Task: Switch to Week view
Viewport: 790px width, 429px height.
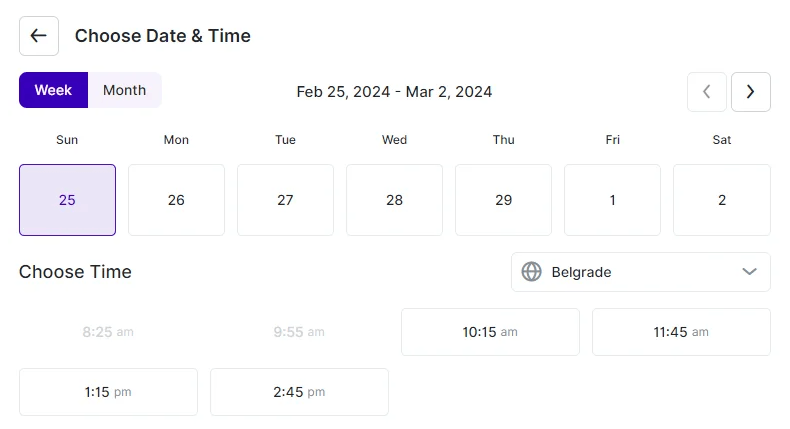Action: click(x=53, y=90)
